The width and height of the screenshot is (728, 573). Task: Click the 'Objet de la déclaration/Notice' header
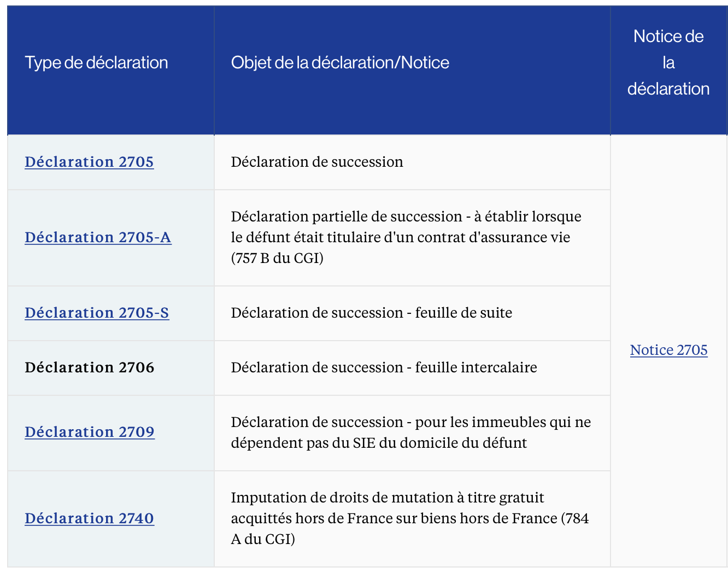[x=340, y=62]
